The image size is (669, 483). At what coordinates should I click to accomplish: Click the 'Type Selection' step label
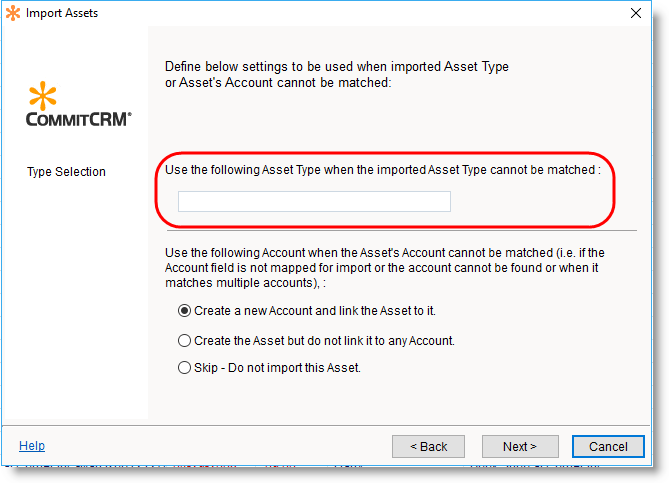66,172
